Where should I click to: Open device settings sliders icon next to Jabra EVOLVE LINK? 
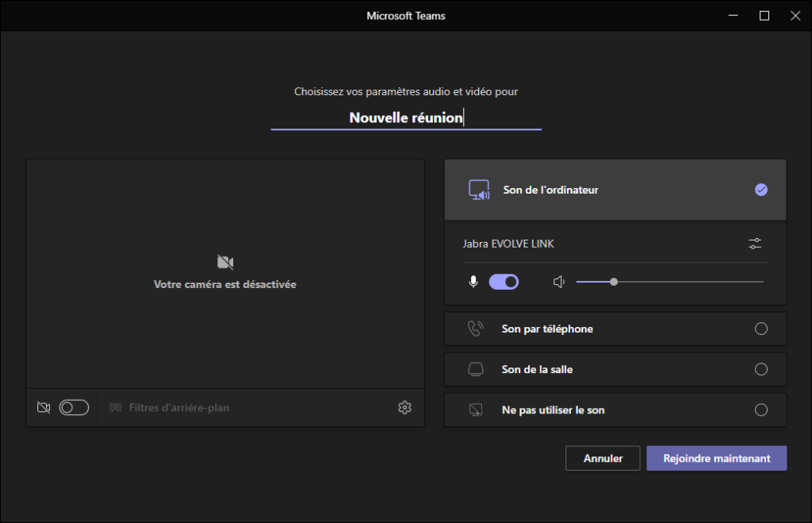pyautogui.click(x=755, y=244)
